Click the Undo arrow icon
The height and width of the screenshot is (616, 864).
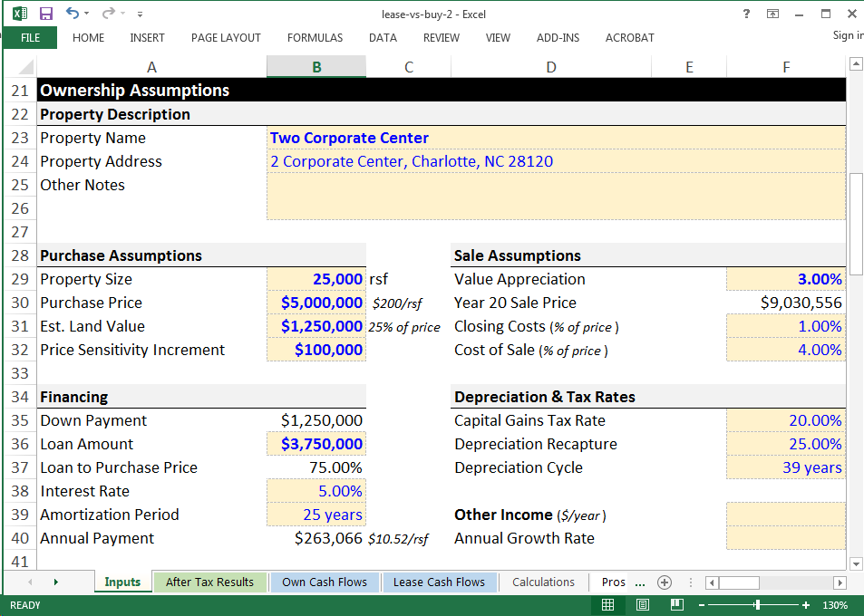click(72, 14)
